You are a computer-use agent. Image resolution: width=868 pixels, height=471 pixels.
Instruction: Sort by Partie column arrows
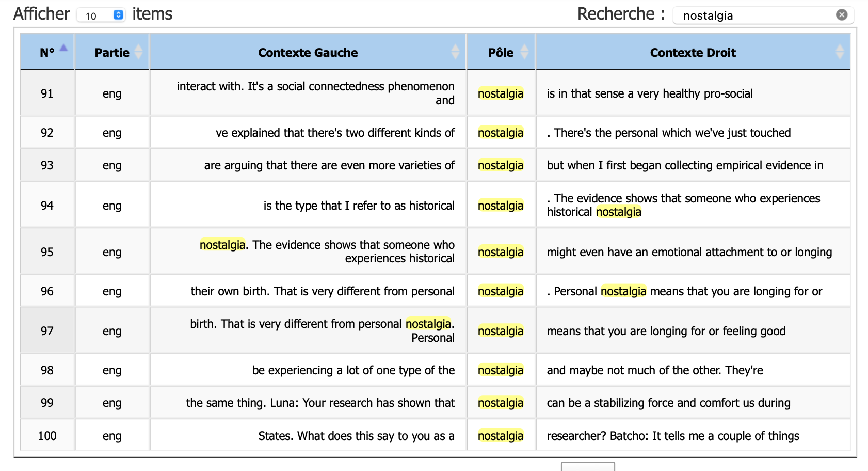coord(138,52)
